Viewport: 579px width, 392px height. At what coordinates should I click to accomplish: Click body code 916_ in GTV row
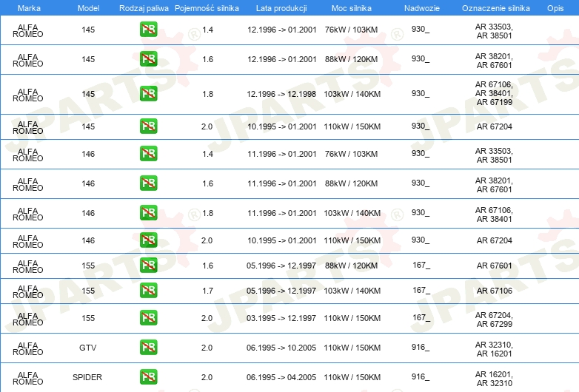point(421,348)
